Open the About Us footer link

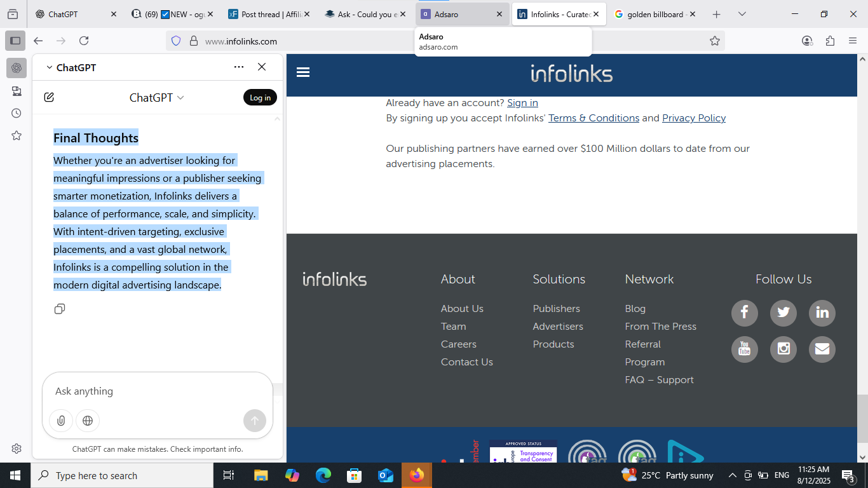click(462, 309)
